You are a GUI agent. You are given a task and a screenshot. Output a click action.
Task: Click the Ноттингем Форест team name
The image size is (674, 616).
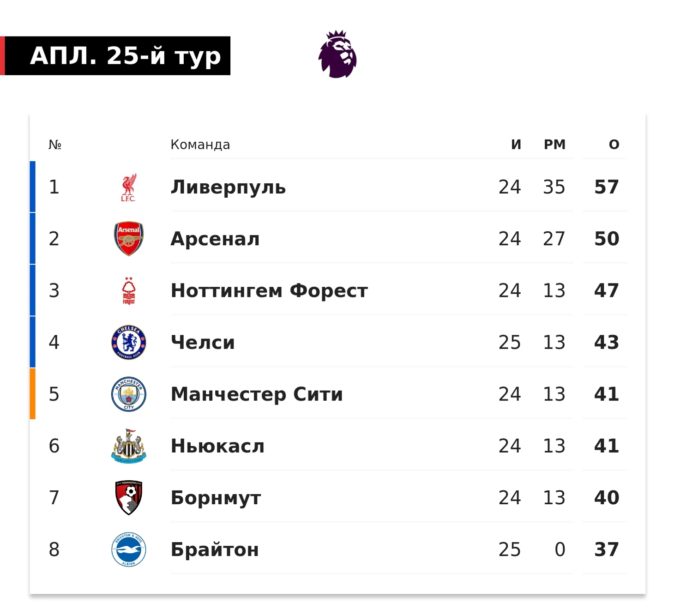pos(269,290)
